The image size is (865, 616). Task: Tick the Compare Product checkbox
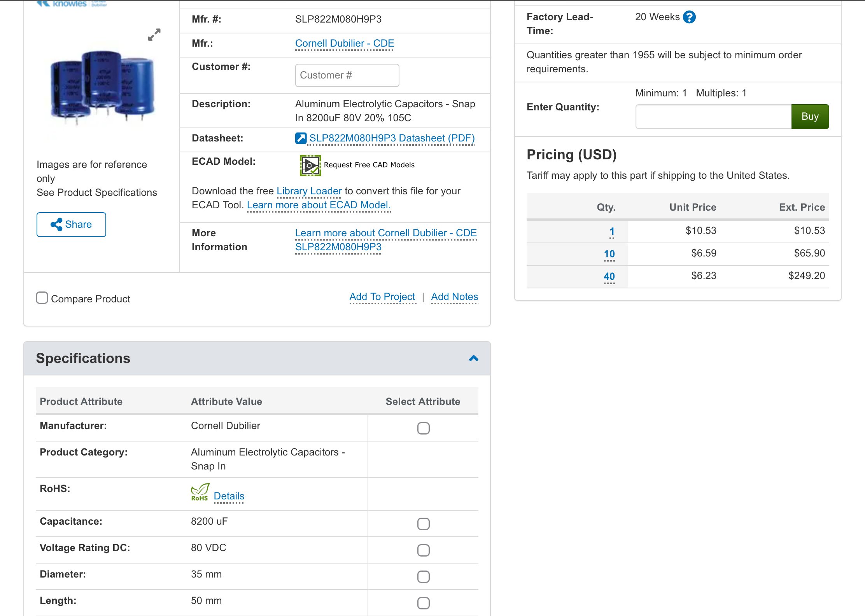tap(42, 298)
